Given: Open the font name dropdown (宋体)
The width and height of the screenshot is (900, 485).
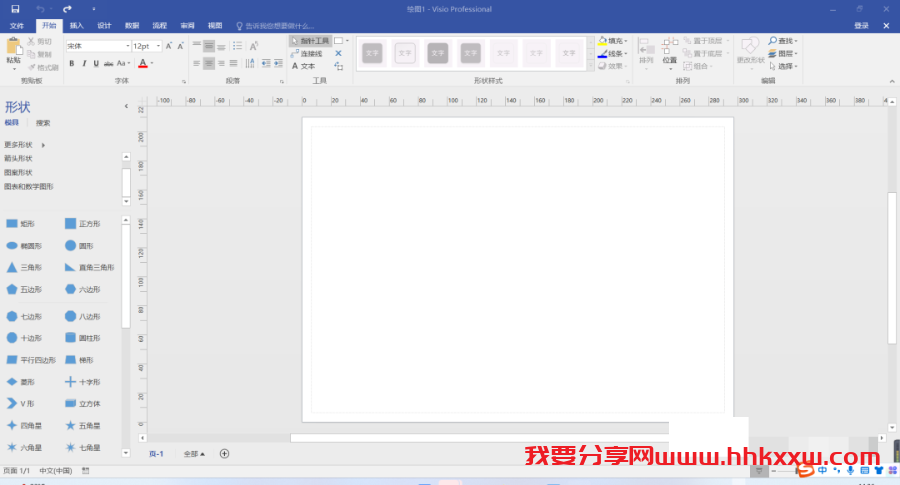Looking at the screenshot, I should click(x=127, y=46).
